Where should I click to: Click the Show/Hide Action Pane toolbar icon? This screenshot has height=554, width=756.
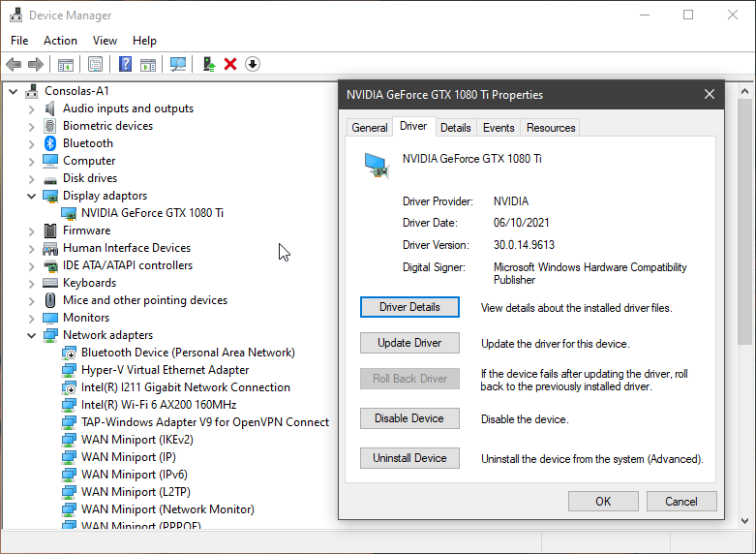148,64
